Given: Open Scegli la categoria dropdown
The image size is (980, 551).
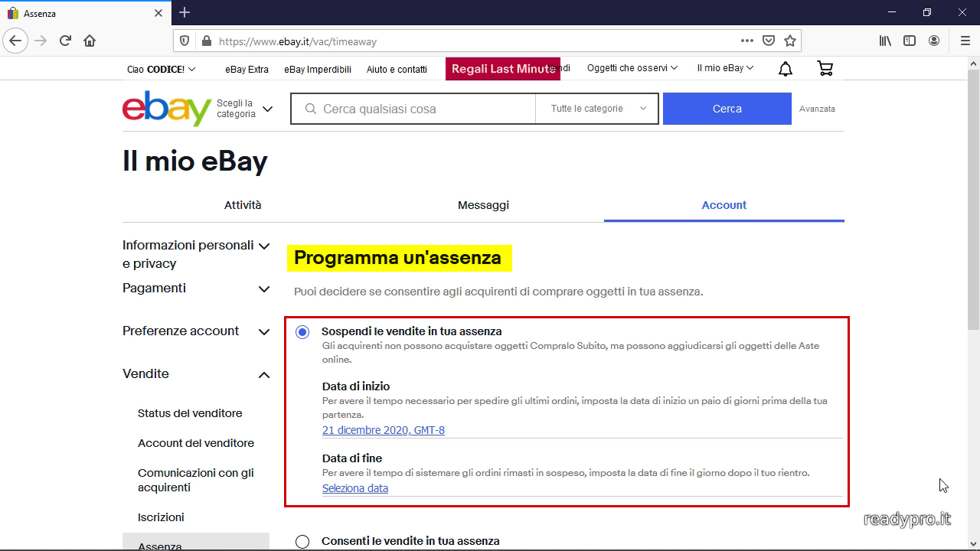Looking at the screenshot, I should point(244,109).
